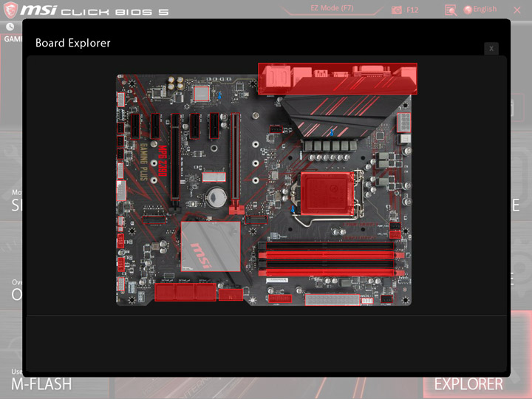Select upper red USB header on left edge
The height and width of the screenshot is (399, 532).
coord(120,241)
